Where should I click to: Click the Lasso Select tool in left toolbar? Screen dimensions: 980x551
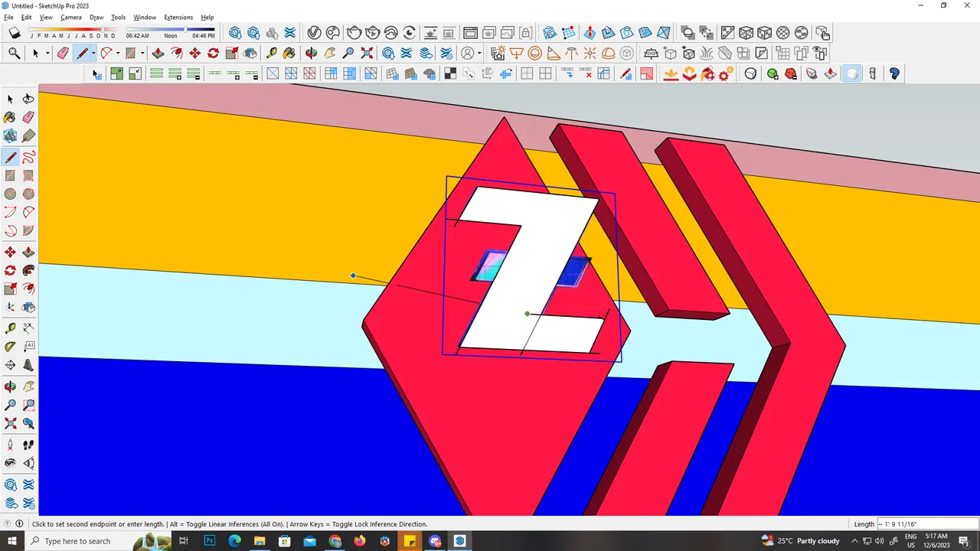pos(28,99)
